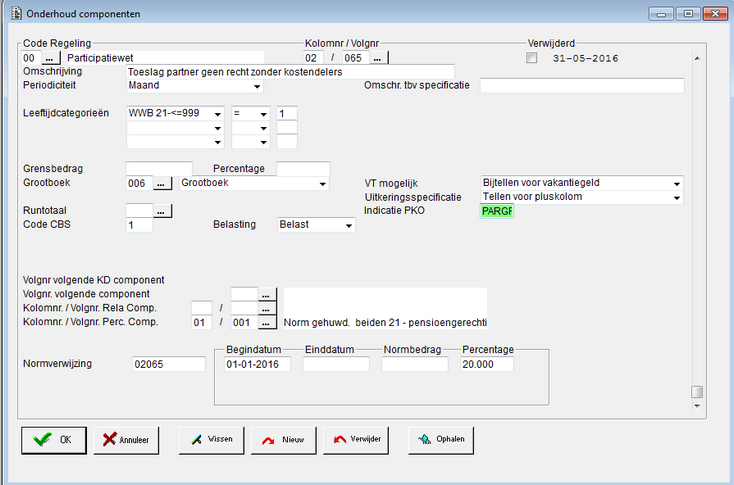Click the Perc. Comp. kolomnr field 01
The image size is (734, 485).
(202, 323)
